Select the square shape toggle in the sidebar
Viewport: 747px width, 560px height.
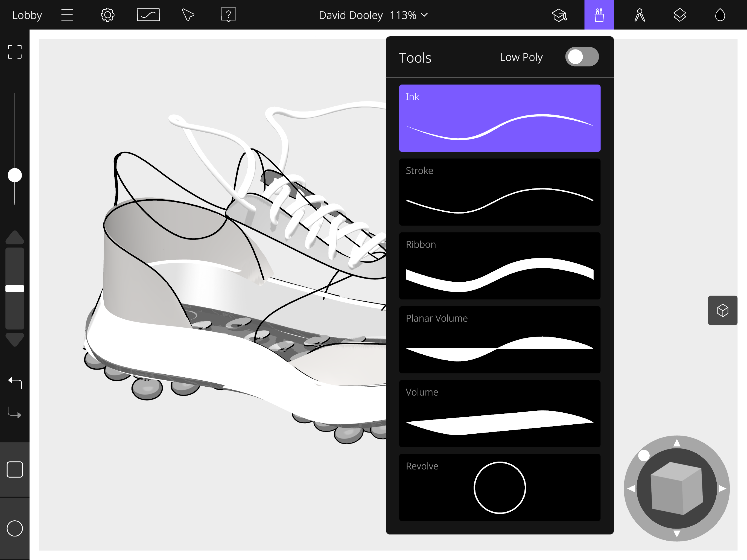[x=14, y=469]
